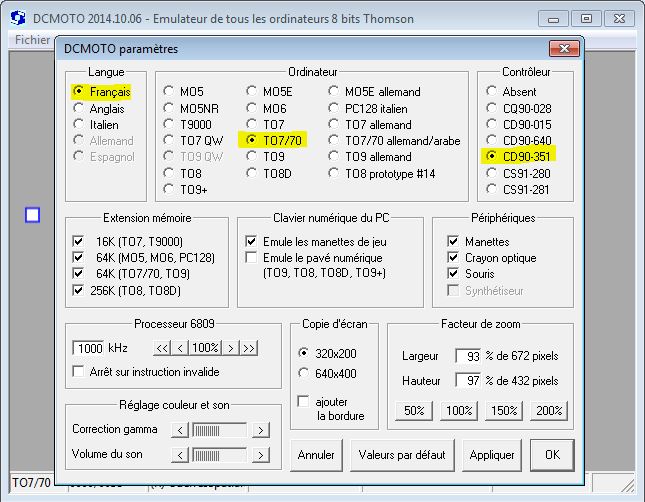Toggle 64K (TO7/70, TO9) extension
Screen dimensions: 645x502
pyautogui.click(x=131, y=274)
